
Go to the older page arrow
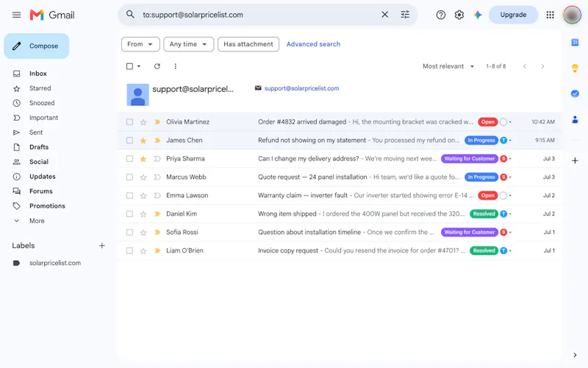tap(542, 66)
